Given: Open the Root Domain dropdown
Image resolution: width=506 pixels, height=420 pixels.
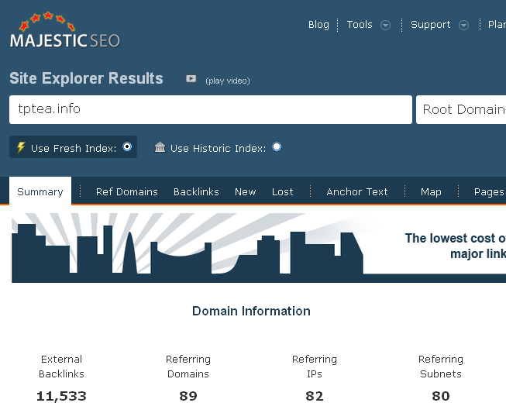Looking at the screenshot, I should click(462, 110).
